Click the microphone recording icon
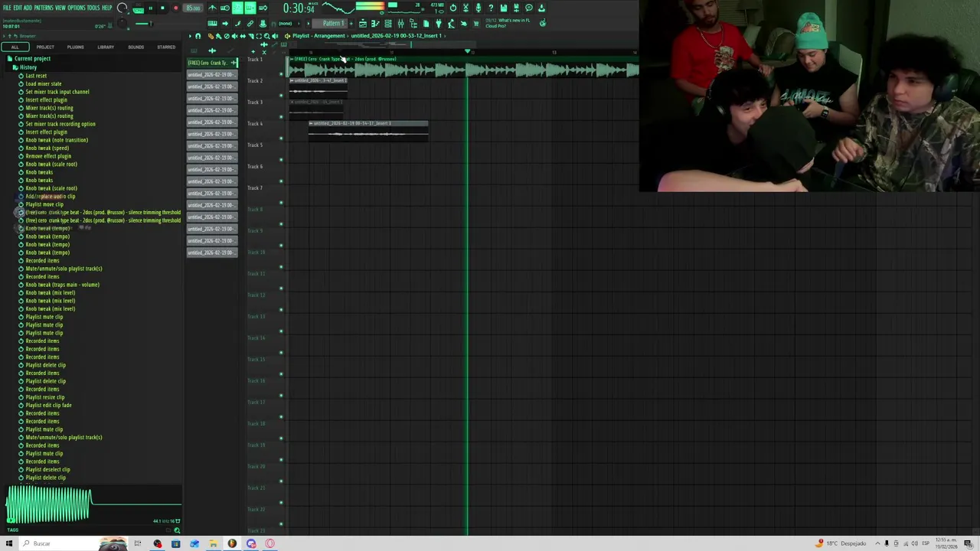This screenshot has height=551, width=980. 478,8
